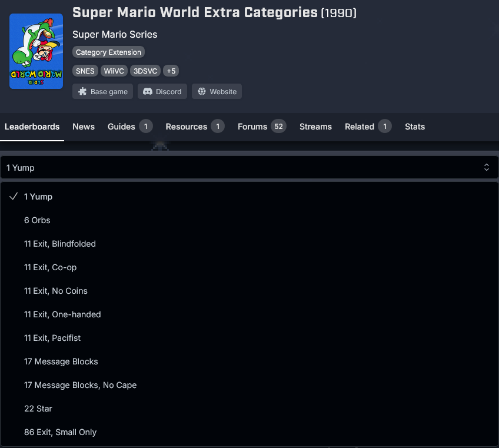Viewport: 499px width, 448px height.
Task: Click the up-down chevron in category selector
Action: point(486,167)
